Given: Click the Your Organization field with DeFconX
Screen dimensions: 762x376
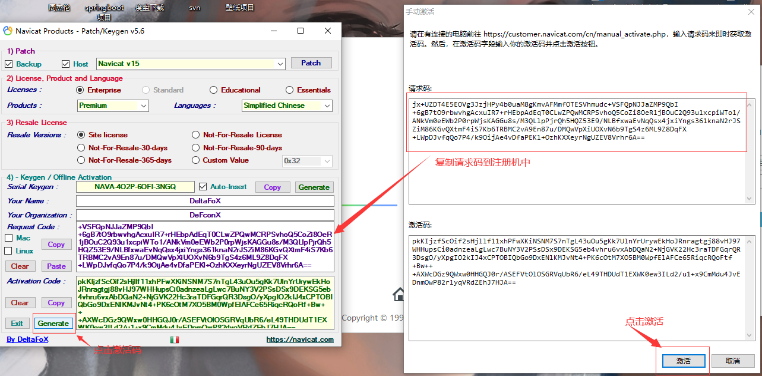Looking at the screenshot, I should click(205, 215).
